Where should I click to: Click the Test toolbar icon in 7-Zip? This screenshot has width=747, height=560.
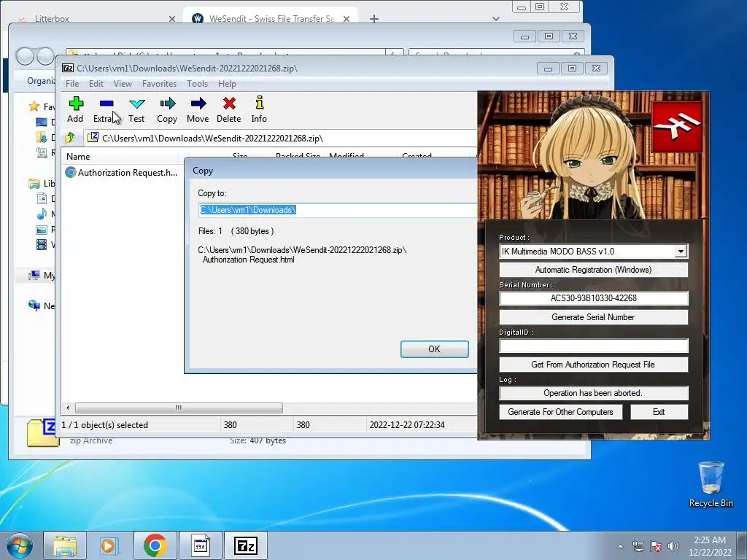click(136, 109)
